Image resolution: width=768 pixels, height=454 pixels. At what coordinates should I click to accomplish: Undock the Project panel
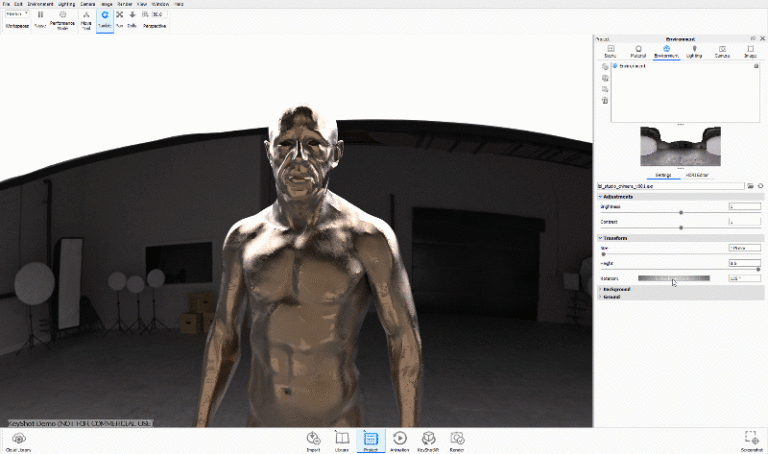[x=753, y=38]
